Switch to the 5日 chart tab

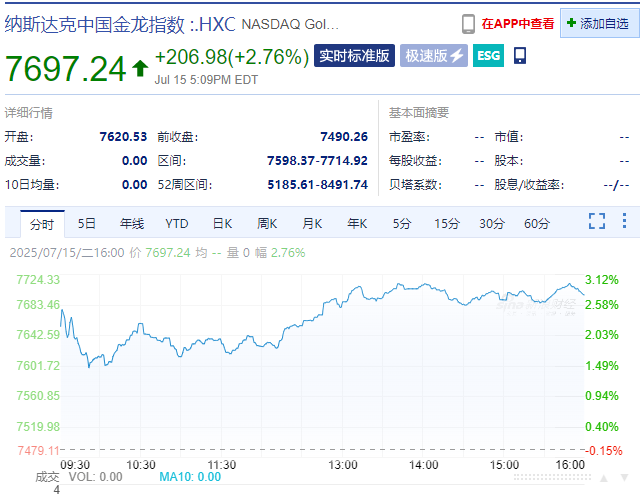[x=87, y=223]
